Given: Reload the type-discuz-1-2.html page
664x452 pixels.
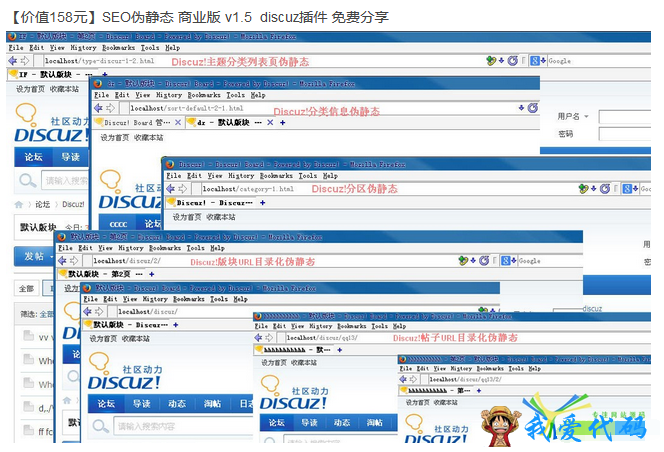Looking at the screenshot, I should pyautogui.click(x=513, y=61).
